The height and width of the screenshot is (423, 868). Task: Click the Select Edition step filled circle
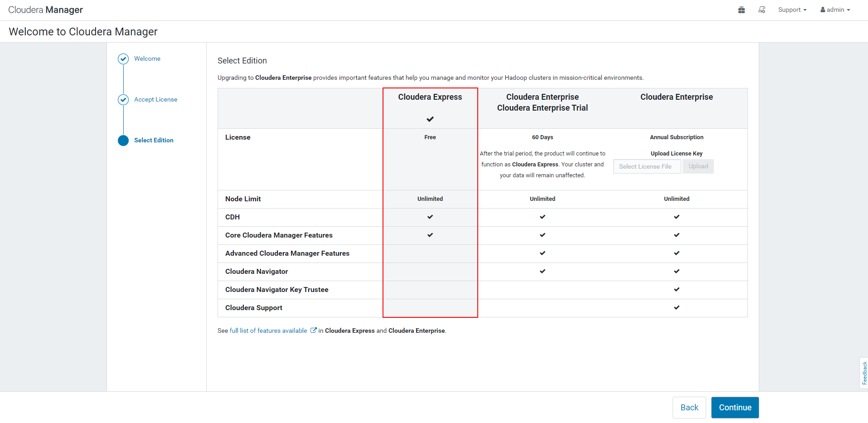(123, 141)
